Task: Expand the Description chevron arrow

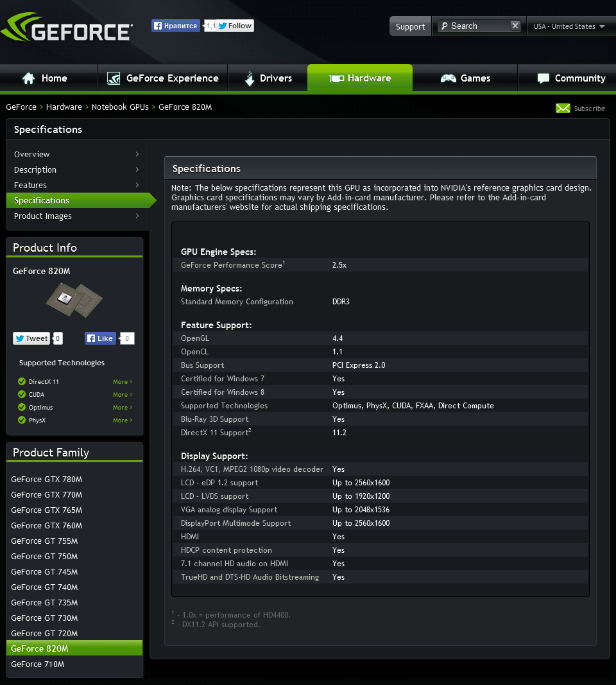Action: tap(137, 169)
